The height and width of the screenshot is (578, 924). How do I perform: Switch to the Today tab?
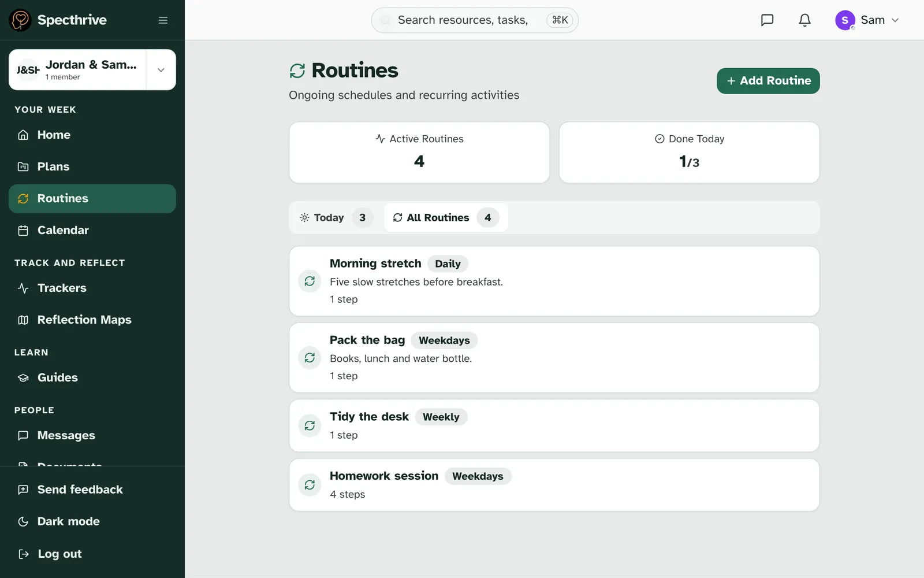click(336, 217)
